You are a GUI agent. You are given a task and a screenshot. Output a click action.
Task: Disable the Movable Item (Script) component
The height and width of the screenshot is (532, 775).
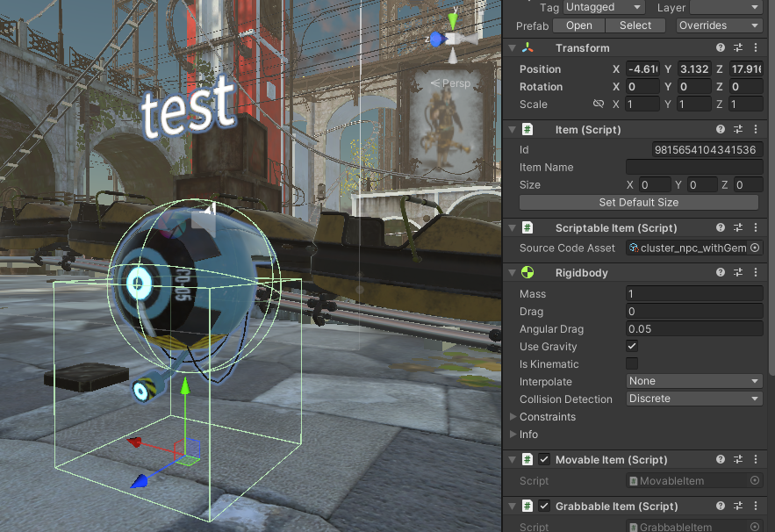pos(544,459)
